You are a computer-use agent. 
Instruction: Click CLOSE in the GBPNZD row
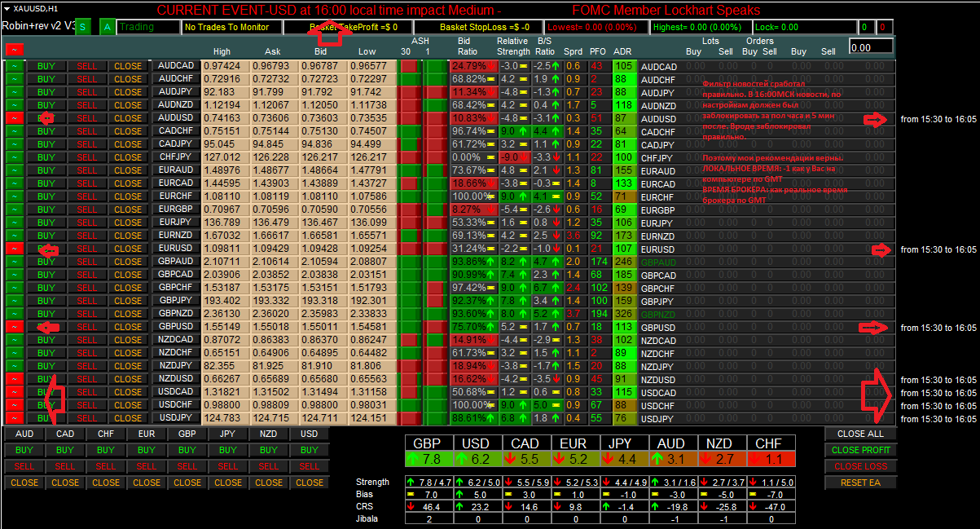(128, 314)
